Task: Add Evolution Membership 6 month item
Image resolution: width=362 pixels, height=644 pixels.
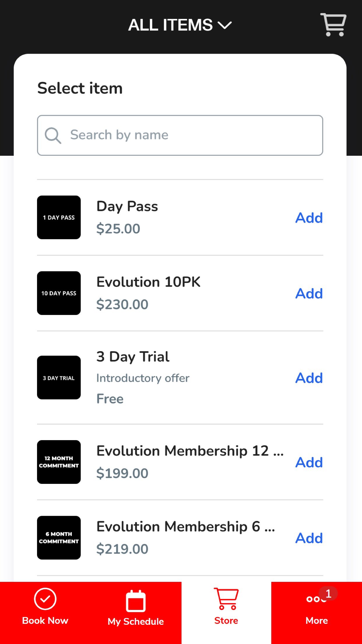Action: (309, 538)
